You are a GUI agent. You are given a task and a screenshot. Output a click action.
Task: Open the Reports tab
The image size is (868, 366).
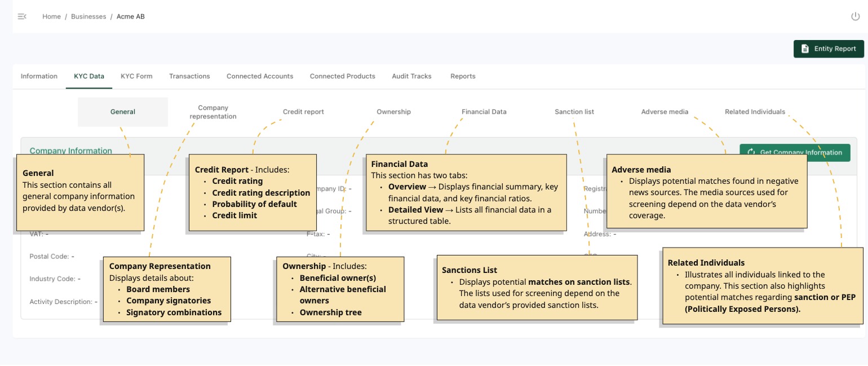(x=463, y=76)
